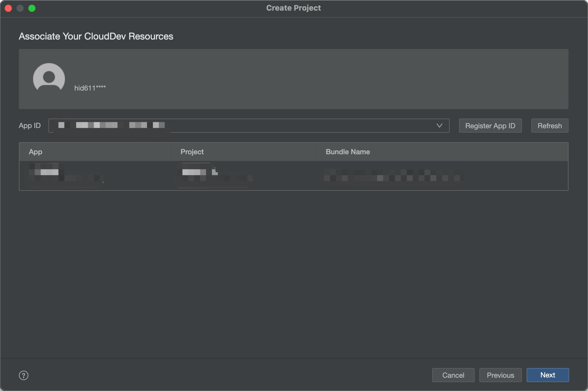Open help via question mark icon

point(24,375)
